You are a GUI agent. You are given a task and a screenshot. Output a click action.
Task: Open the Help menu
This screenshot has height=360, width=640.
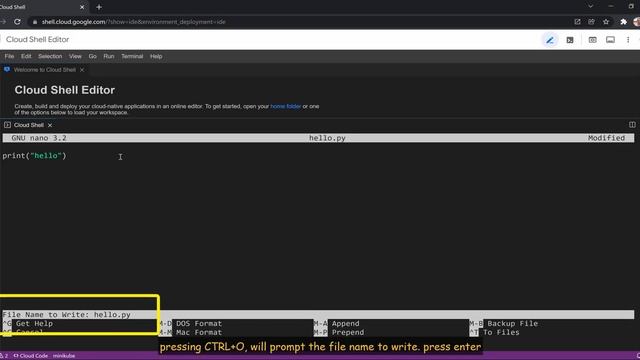[x=156, y=56]
